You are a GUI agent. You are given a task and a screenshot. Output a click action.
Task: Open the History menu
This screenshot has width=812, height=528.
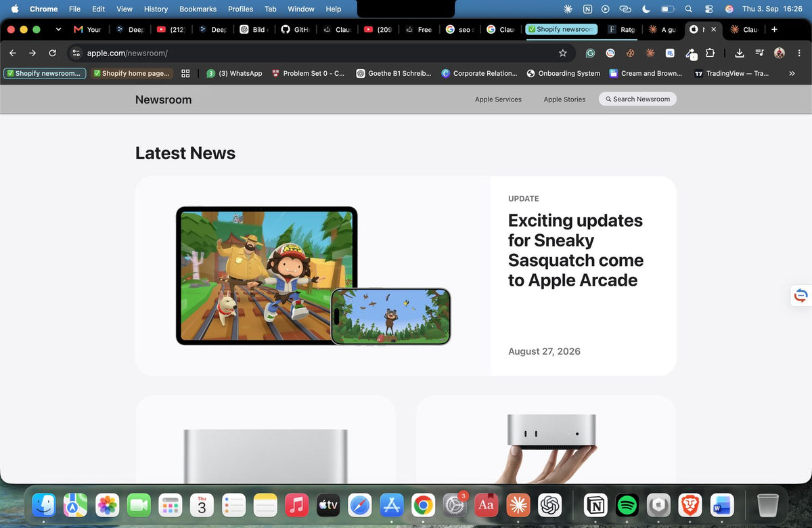point(156,9)
